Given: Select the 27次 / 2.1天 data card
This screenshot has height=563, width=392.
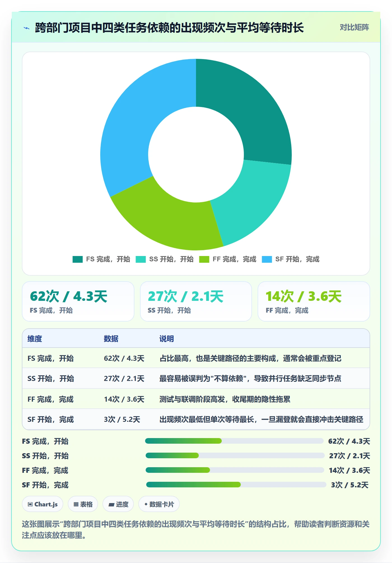Looking at the screenshot, I should pyautogui.click(x=196, y=301).
